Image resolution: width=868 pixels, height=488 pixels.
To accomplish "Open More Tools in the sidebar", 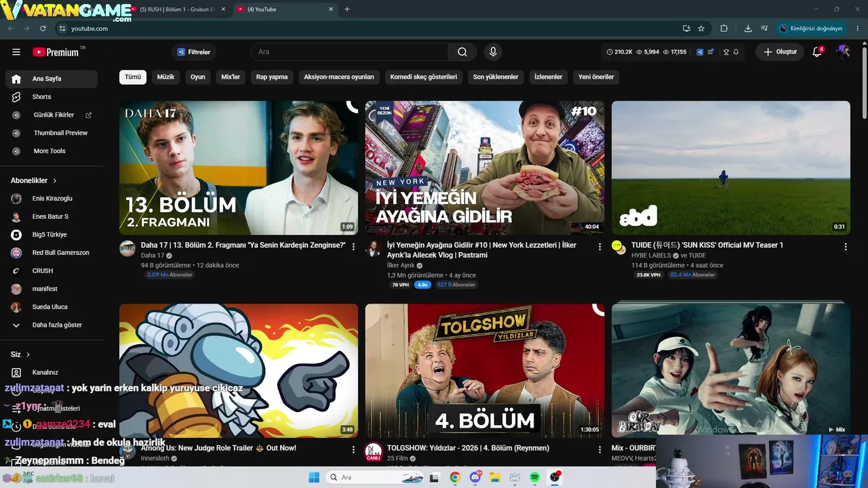I will [52, 151].
